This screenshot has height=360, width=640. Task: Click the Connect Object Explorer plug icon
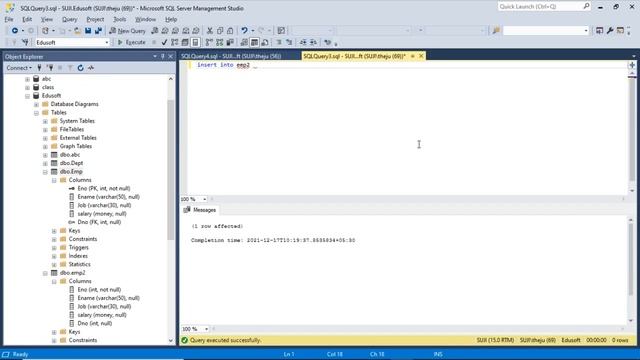point(40,68)
